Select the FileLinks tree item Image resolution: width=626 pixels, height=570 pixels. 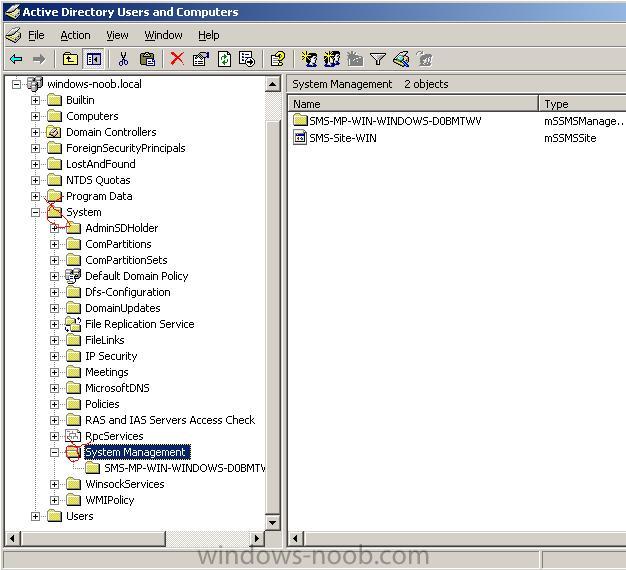tap(105, 340)
